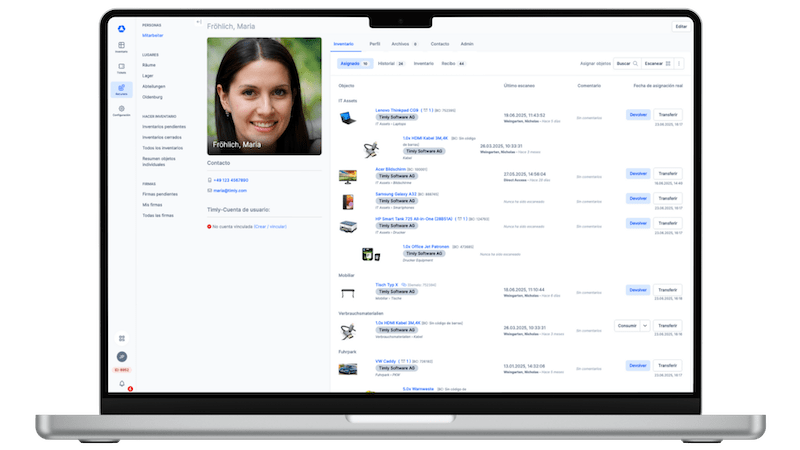Click Transferir for the Samsung Galaxy A32
The image size is (800, 450).
click(668, 198)
